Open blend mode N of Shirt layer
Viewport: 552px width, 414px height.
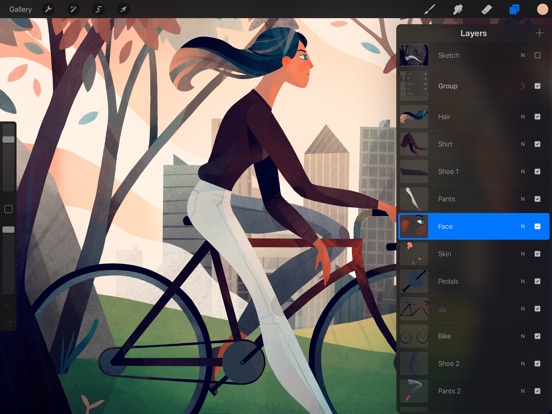[x=523, y=144]
